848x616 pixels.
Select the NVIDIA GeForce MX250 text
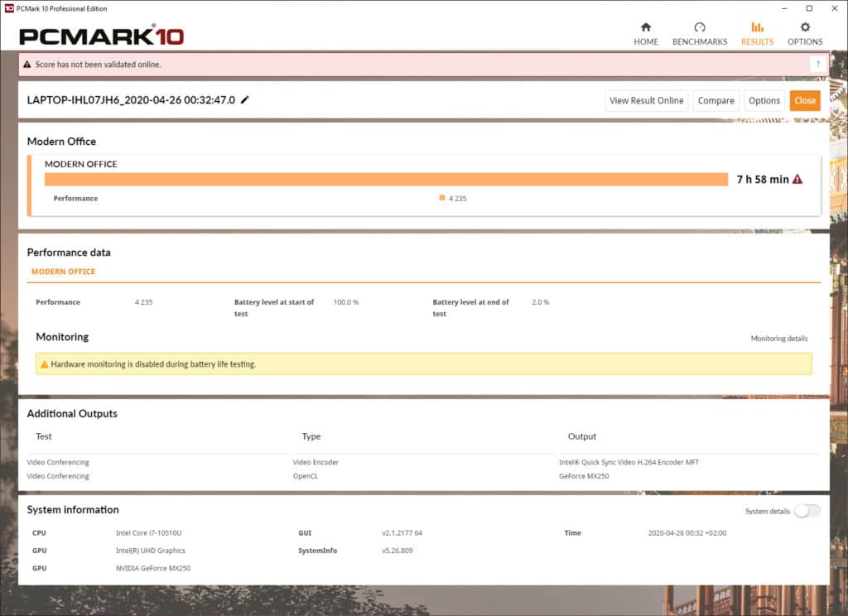pyautogui.click(x=153, y=568)
